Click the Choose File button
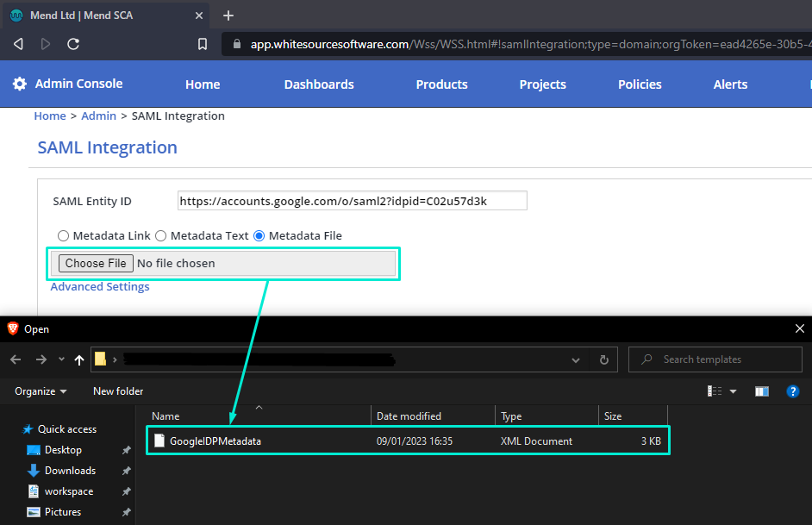 [x=96, y=263]
